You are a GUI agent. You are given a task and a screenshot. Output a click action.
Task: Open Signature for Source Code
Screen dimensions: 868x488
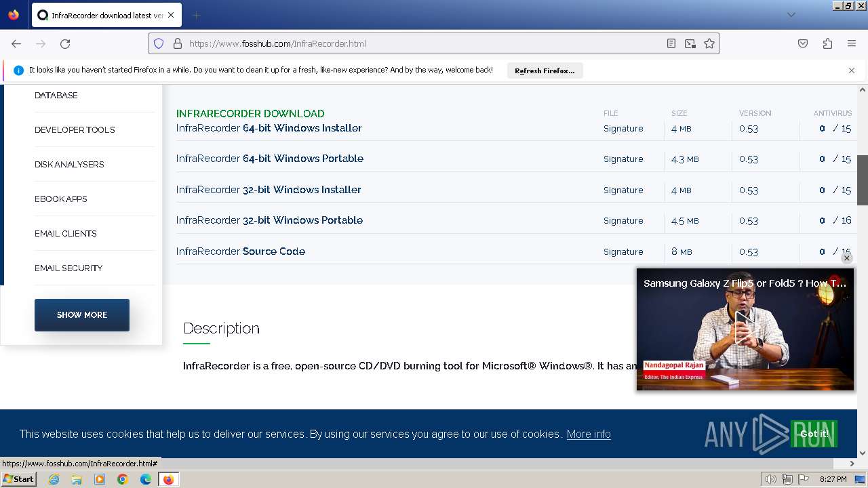(623, 251)
